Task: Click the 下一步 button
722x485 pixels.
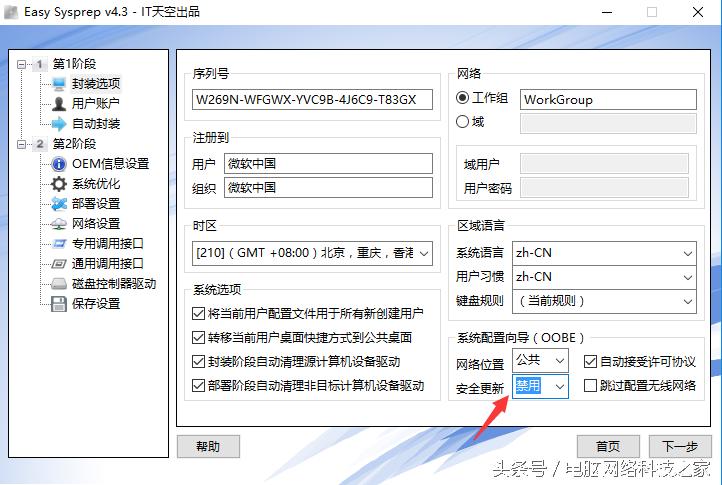Action: (680, 446)
